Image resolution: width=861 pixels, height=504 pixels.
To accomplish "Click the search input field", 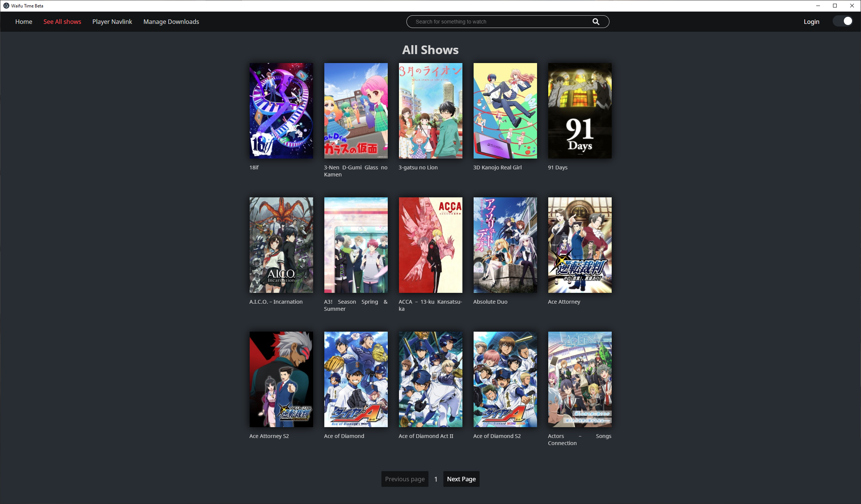I will pos(507,22).
